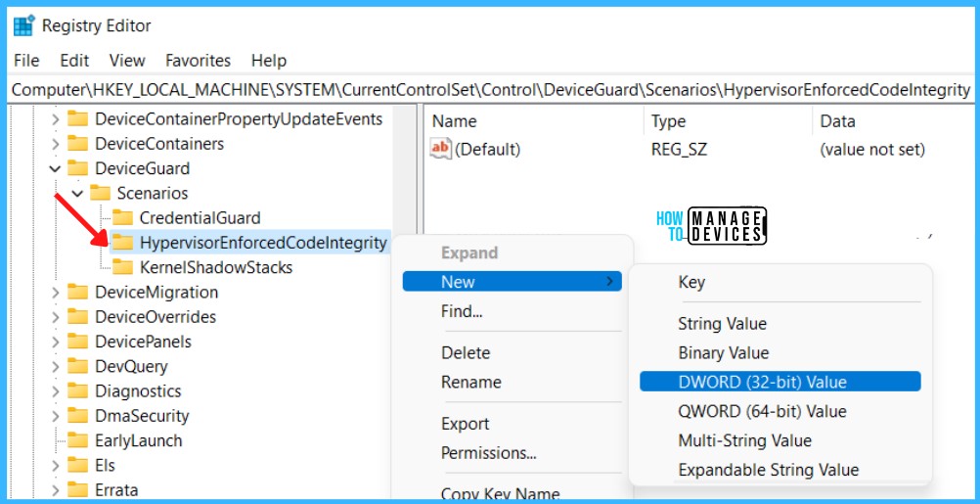Click the REG_SZ type cell
Image resolution: width=980 pixels, height=504 pixels.
679,150
